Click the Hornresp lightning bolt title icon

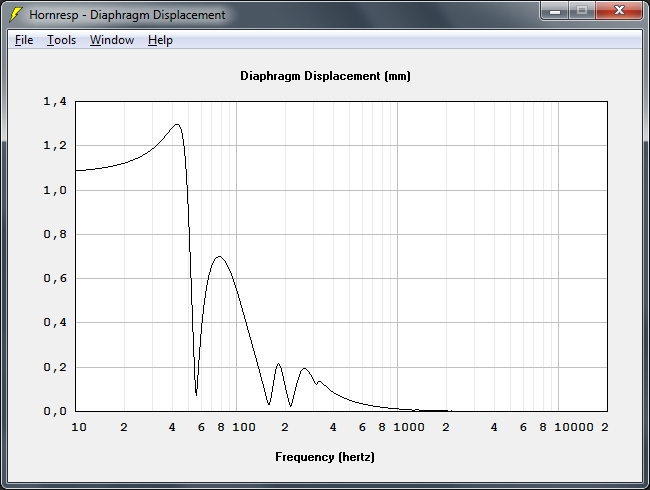(x=16, y=15)
